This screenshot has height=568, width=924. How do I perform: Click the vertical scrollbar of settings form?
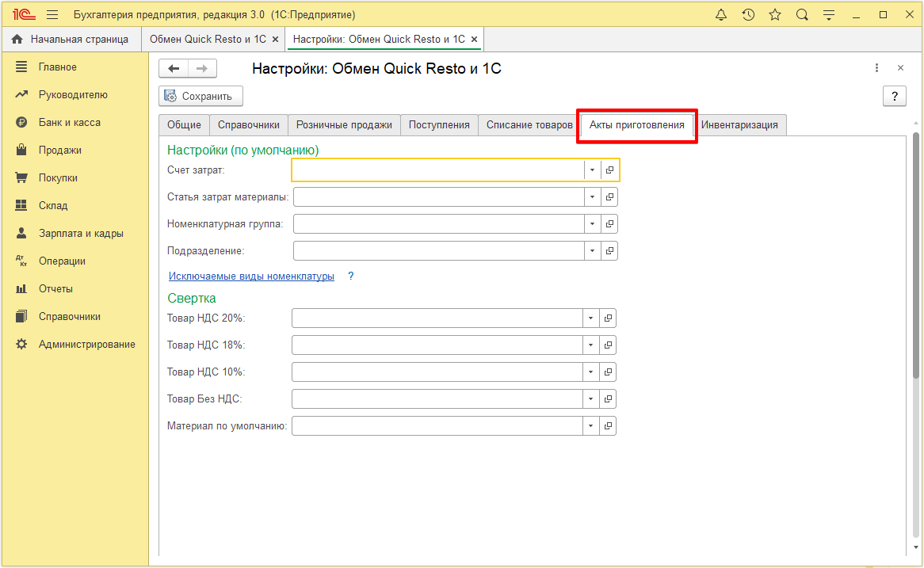tap(916, 255)
